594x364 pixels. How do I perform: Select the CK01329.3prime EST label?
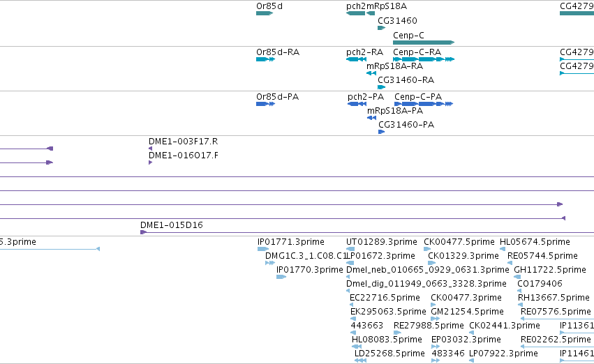point(463,256)
